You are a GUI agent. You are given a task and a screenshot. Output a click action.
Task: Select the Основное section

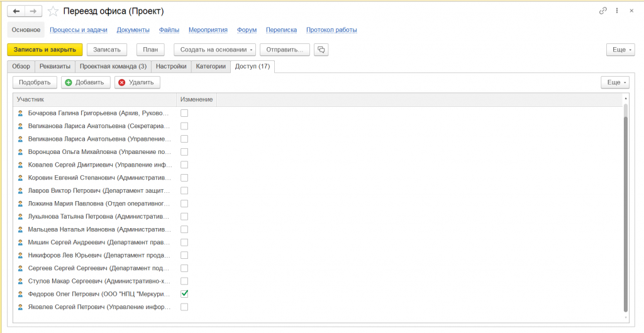pyautogui.click(x=26, y=30)
